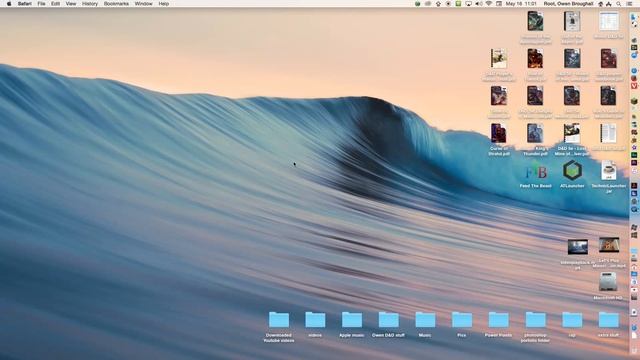Open the File menu

point(41,4)
